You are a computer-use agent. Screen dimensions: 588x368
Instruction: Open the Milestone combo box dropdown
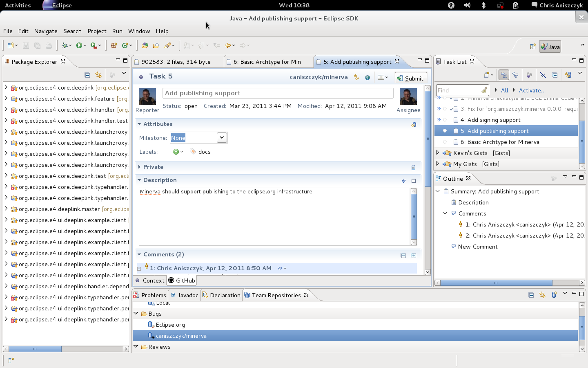point(222,137)
